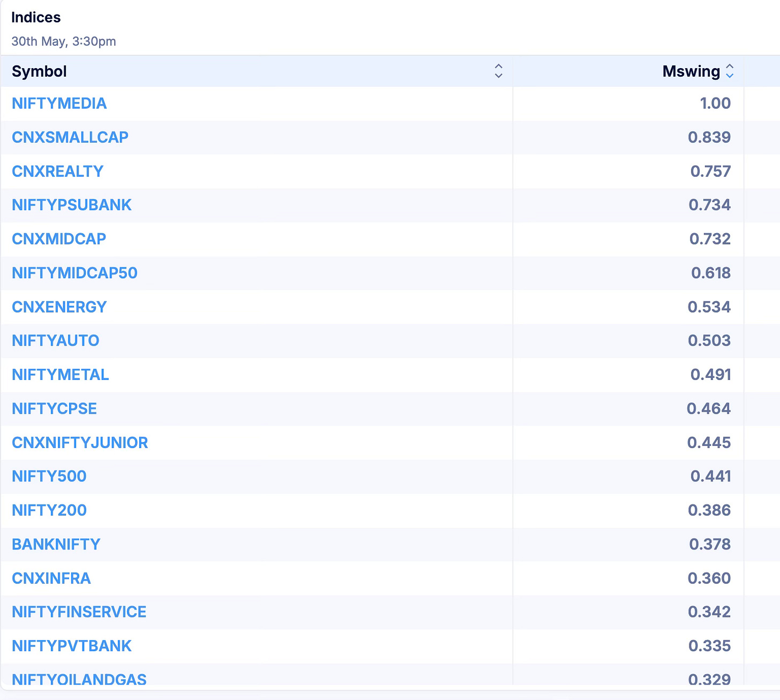780x700 pixels.
Task: Sort table by the Mswing column arrows
Action: pos(730,71)
